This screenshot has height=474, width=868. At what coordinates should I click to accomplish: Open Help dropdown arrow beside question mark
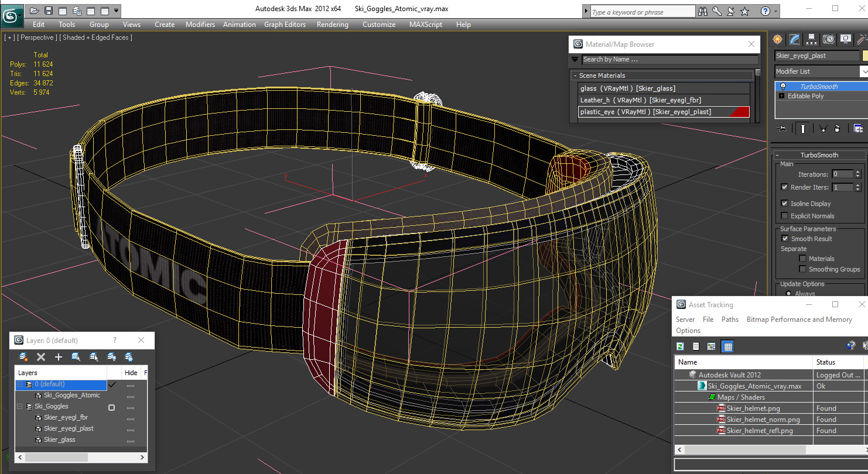776,11
